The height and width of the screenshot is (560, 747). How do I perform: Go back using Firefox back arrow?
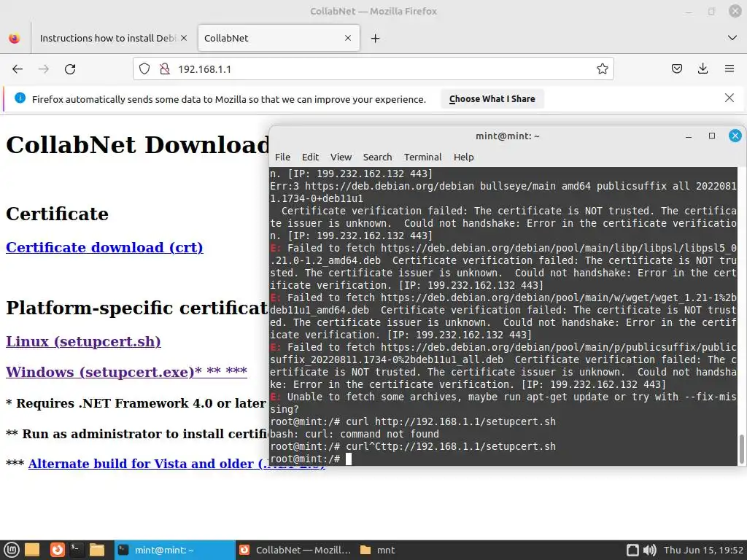tap(18, 69)
